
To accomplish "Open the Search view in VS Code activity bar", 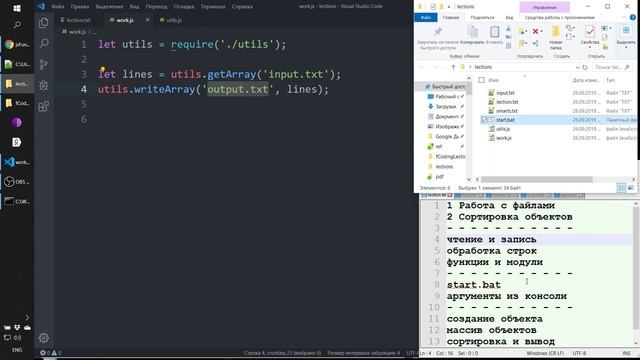I will [x=44, y=43].
